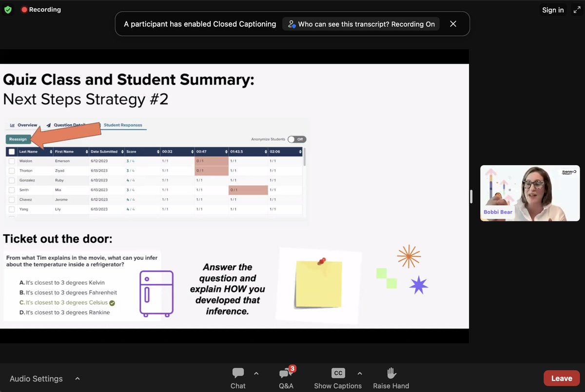
Task: Sort by the First Name column arrows
Action: tap(86, 152)
